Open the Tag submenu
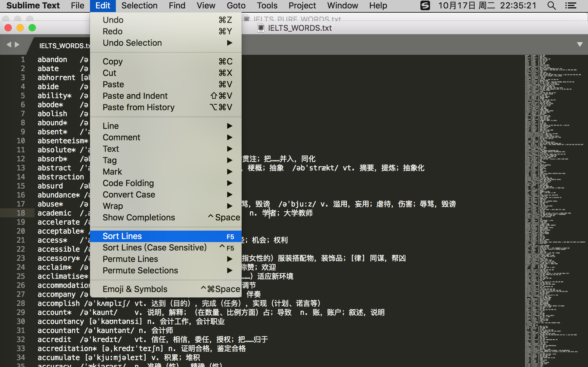 tap(166, 160)
